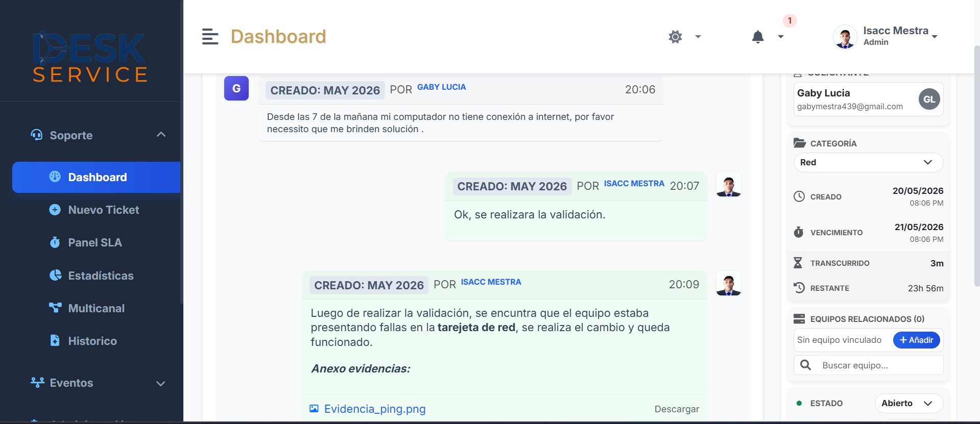980x424 pixels.
Task: Open Estadísticas menu item
Action: tap(101, 276)
